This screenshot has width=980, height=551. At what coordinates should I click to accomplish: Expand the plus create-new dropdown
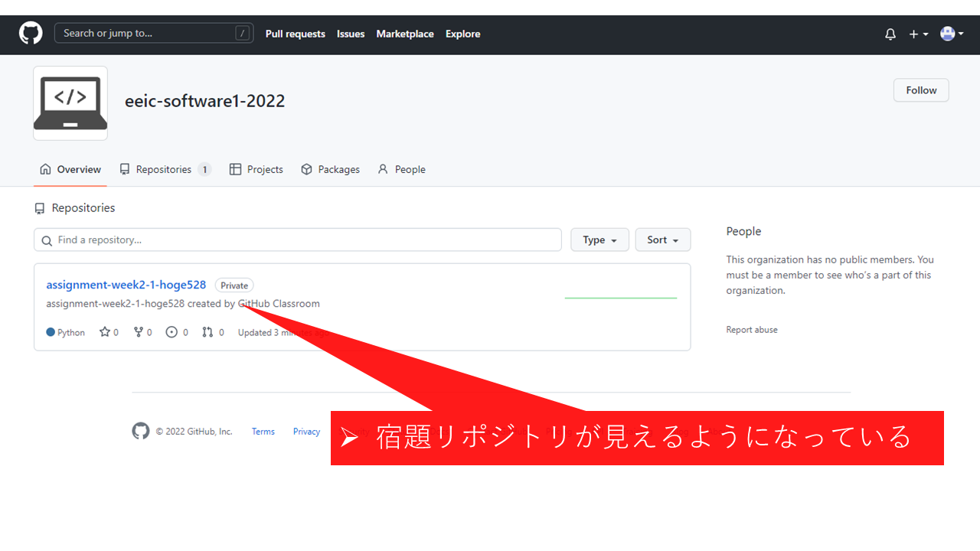pyautogui.click(x=918, y=34)
